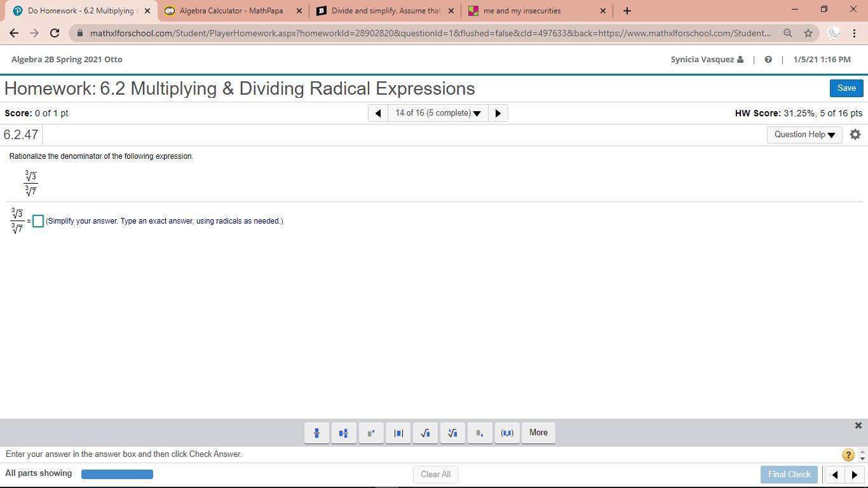The height and width of the screenshot is (488, 868).
Task: Open the gear settings for the question
Action: 855,135
